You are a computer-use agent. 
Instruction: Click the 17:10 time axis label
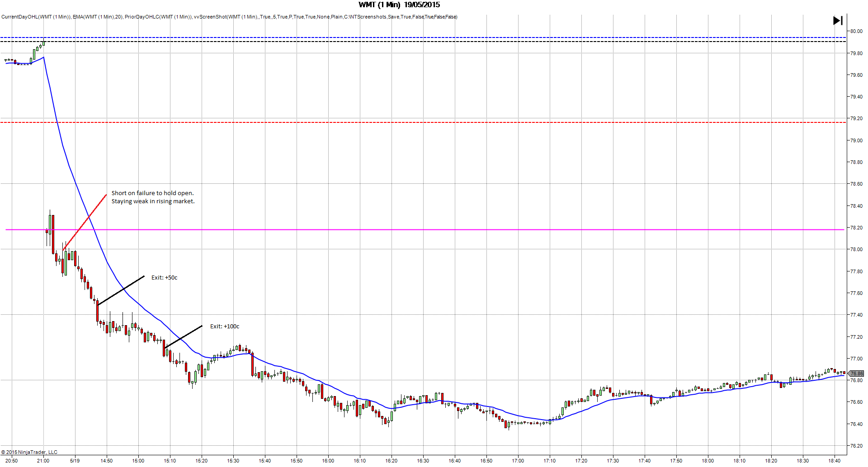tap(550, 461)
